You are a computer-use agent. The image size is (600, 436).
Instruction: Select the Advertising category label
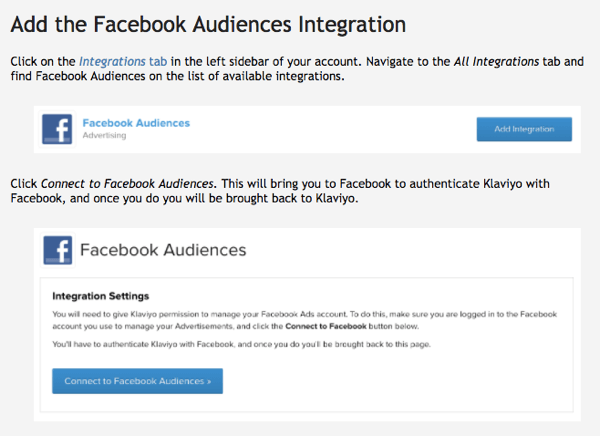104,135
